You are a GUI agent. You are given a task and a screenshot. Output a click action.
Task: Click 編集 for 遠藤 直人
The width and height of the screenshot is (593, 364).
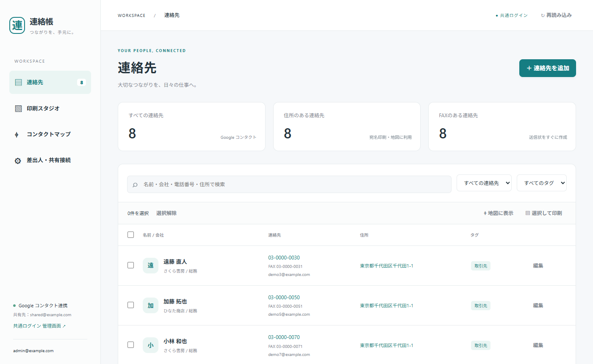tap(538, 266)
